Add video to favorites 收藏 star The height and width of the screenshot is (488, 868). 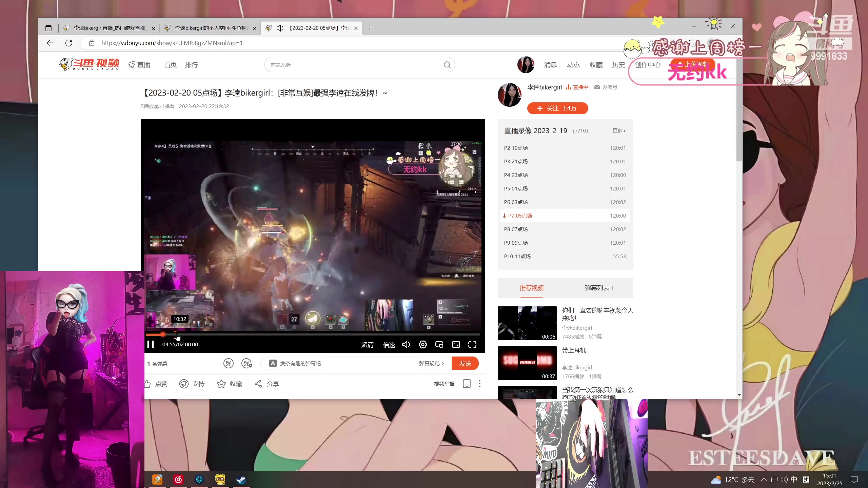pyautogui.click(x=230, y=384)
